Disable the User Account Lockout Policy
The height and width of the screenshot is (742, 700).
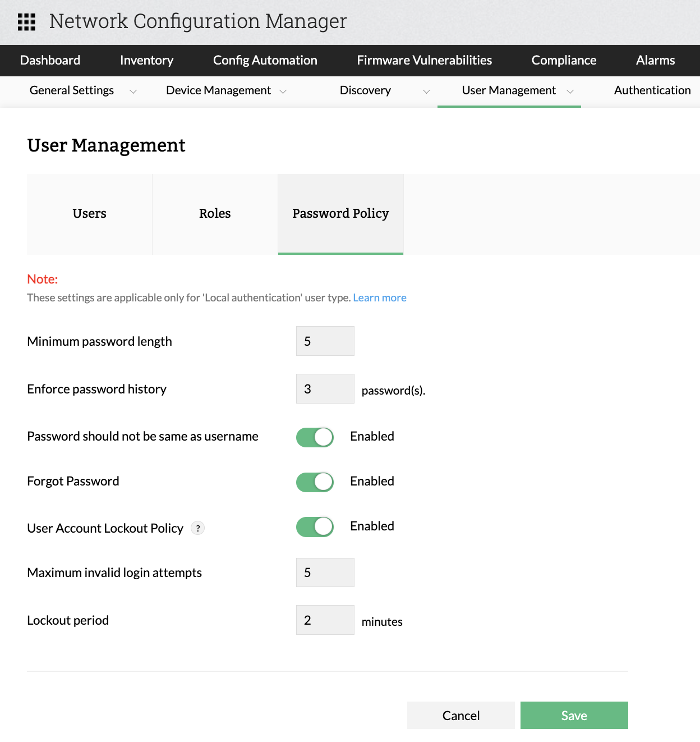pyautogui.click(x=315, y=526)
